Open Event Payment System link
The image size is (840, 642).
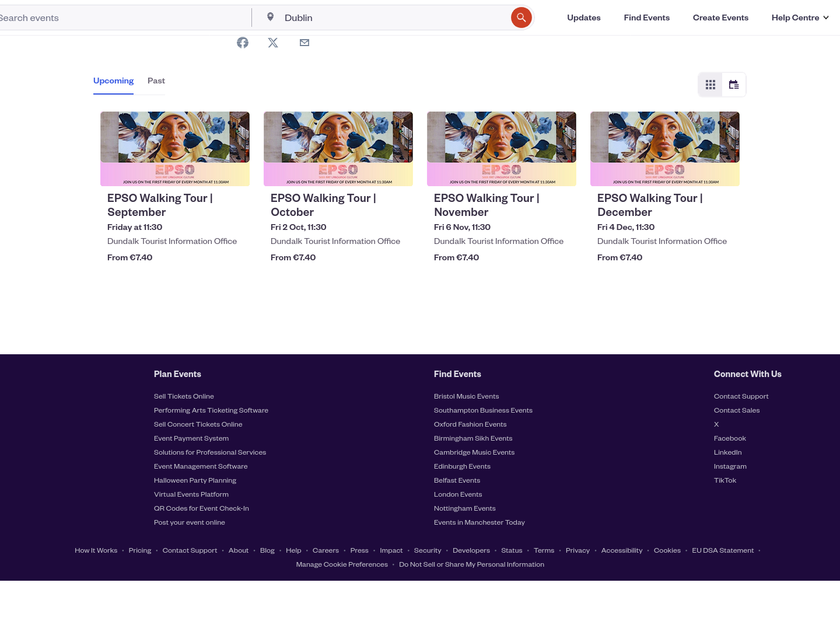191,438
